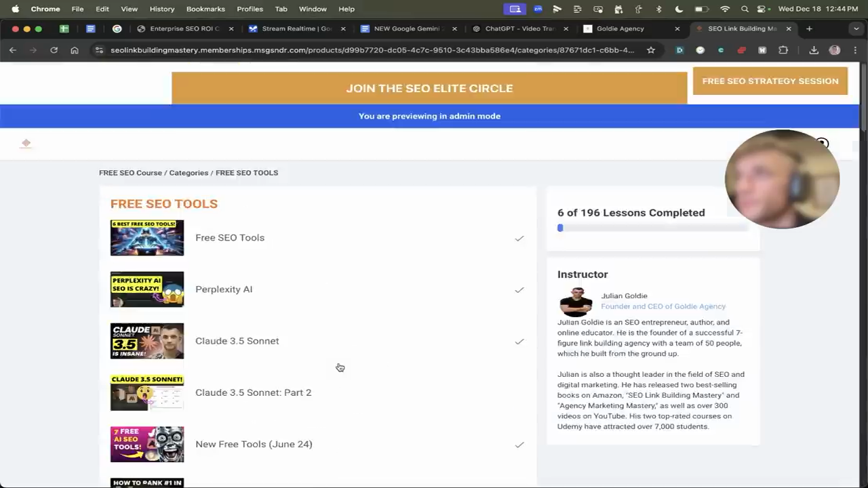Toggle the Focus moon icon in menu bar

pos(679,9)
